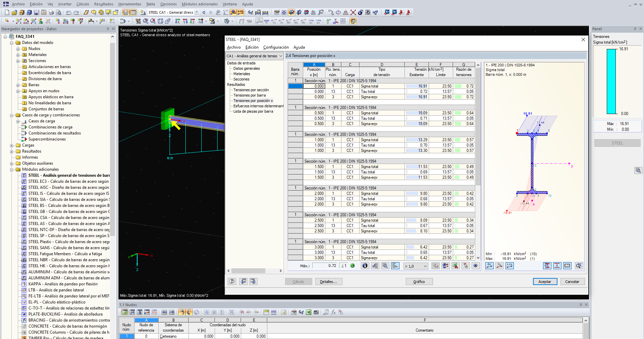Click the cyan Sigma total color bar
Image resolution: width=644 pixels, height=339 pixels.
[x=611, y=81]
